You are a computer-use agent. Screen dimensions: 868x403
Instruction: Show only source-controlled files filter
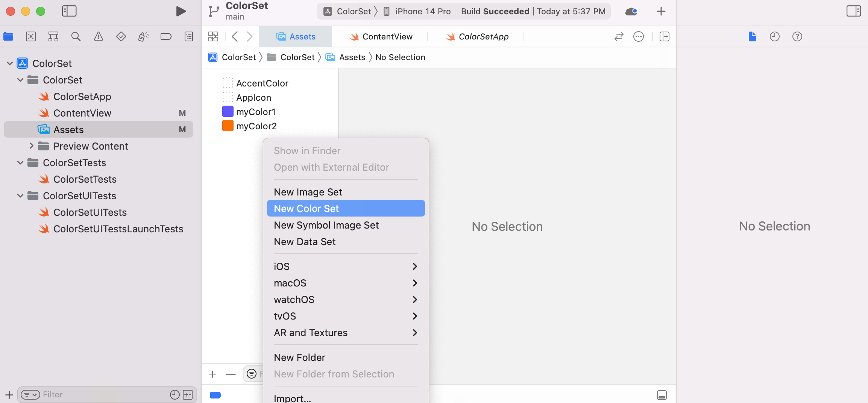[x=188, y=394]
